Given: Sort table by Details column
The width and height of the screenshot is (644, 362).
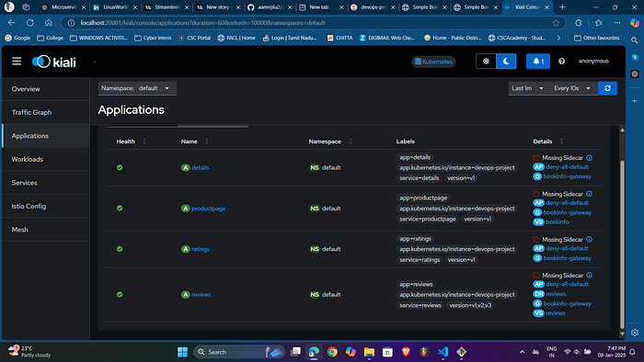Looking at the screenshot, I should 548,141.
